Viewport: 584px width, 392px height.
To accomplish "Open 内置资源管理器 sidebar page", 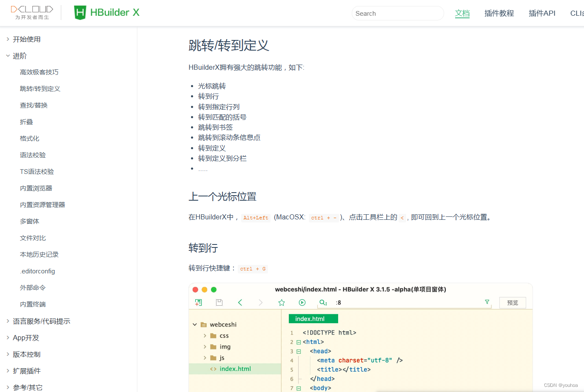I will [x=43, y=205].
